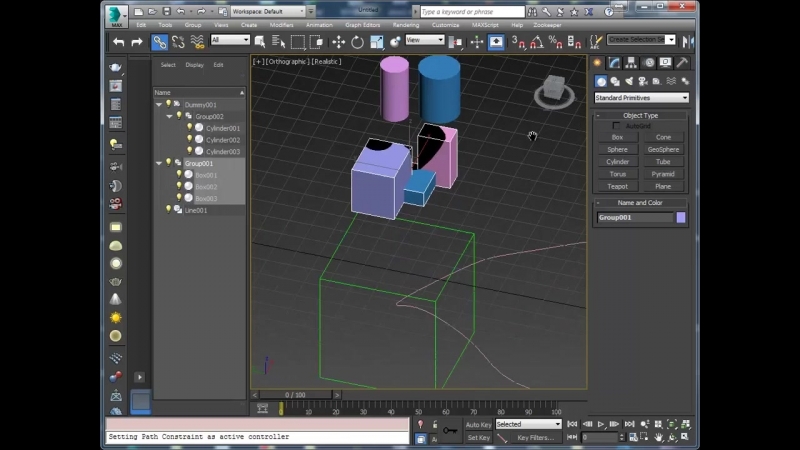This screenshot has height=450, width=800.
Task: Select the Bind to Space Warp tool
Action: click(197, 42)
